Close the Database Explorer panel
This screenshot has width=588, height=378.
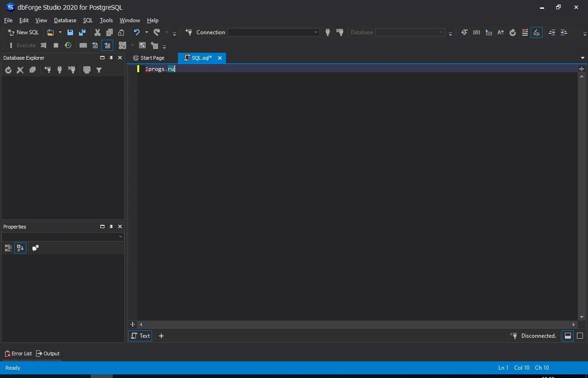pos(120,58)
